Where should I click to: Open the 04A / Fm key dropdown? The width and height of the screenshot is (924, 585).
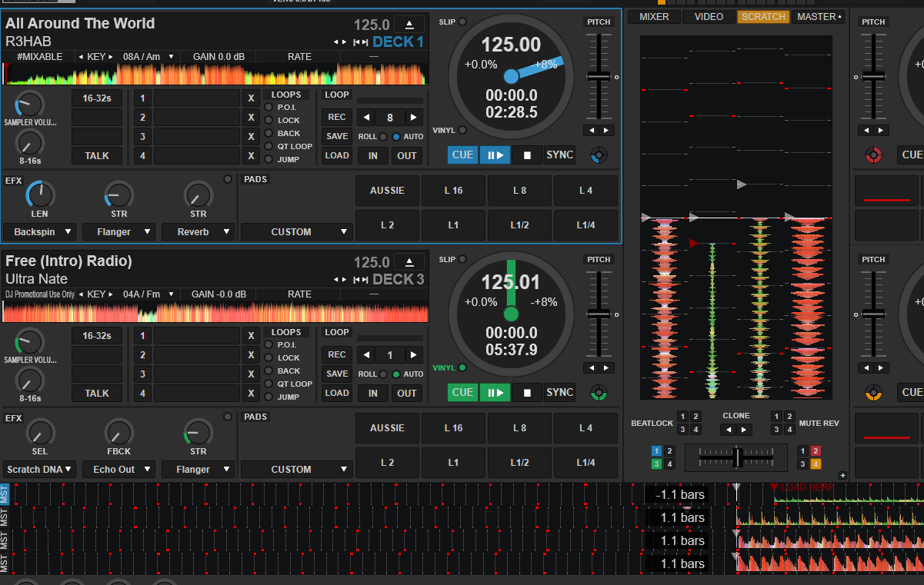[x=149, y=294]
